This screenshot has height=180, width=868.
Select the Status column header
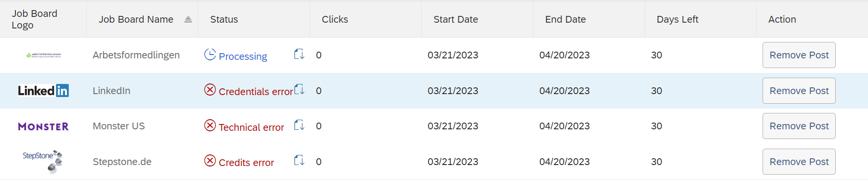tap(224, 19)
